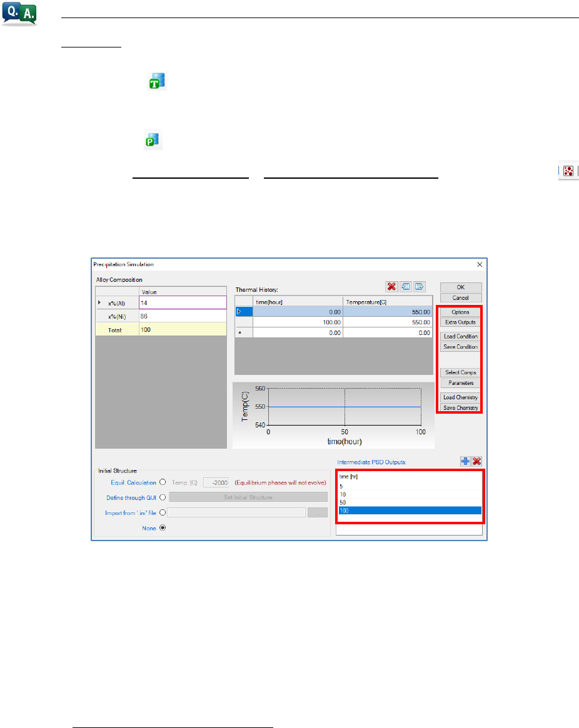Click the 'Temperature[C]' column header
Image resolution: width=579 pixels, height=728 pixels.
(x=388, y=302)
